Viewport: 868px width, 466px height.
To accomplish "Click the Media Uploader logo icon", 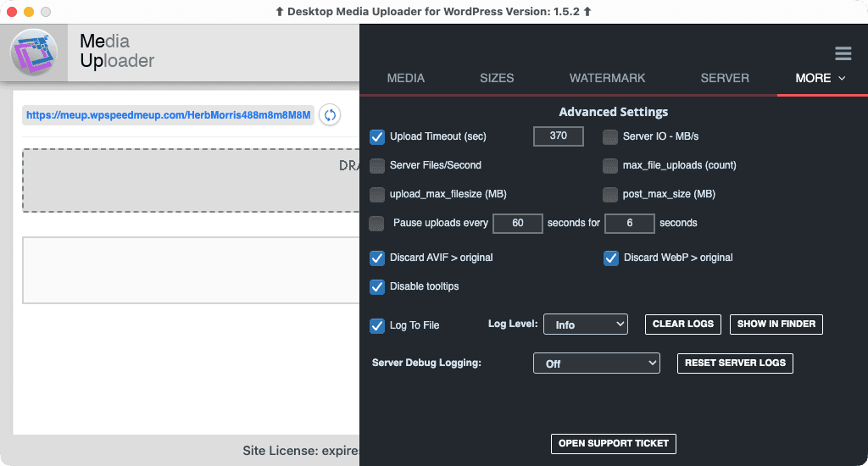I will click(x=34, y=53).
